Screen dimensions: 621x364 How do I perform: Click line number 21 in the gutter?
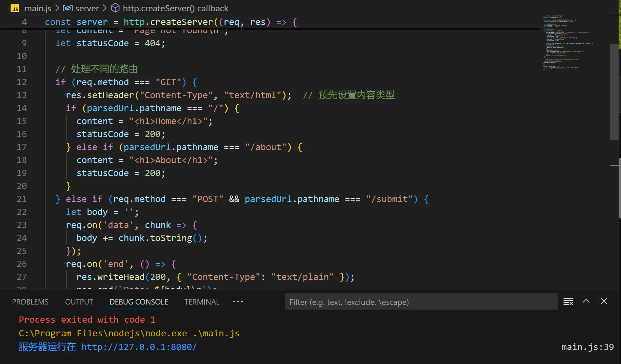[x=22, y=199]
